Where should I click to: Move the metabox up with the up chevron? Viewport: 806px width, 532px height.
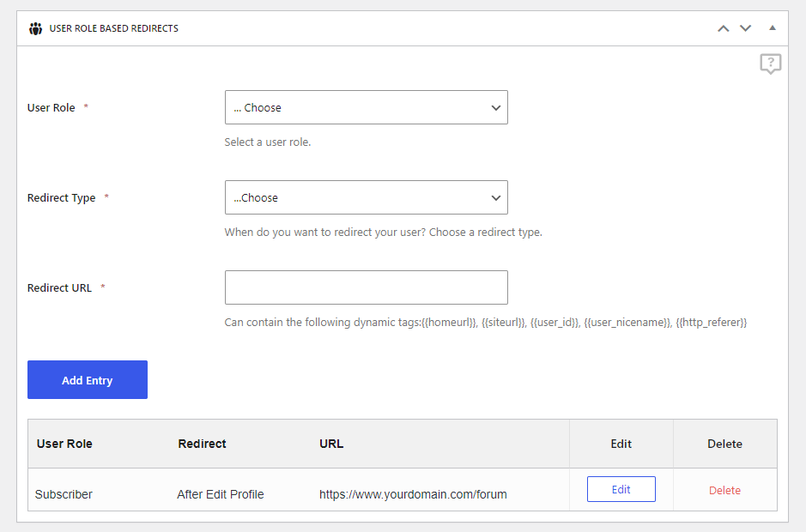pyautogui.click(x=724, y=28)
